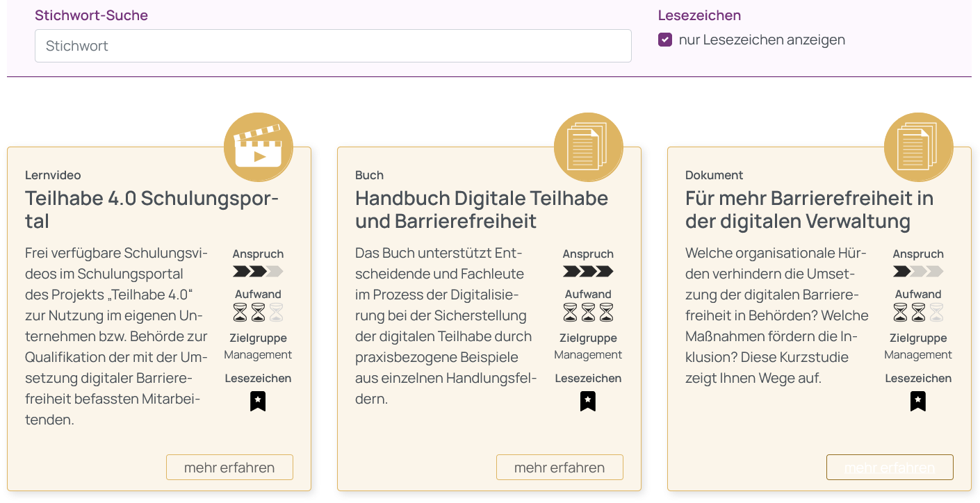Click title 'Teilhabe 4.0 Schulungsportal'
The width and height of the screenshot is (980, 503).
(x=152, y=210)
